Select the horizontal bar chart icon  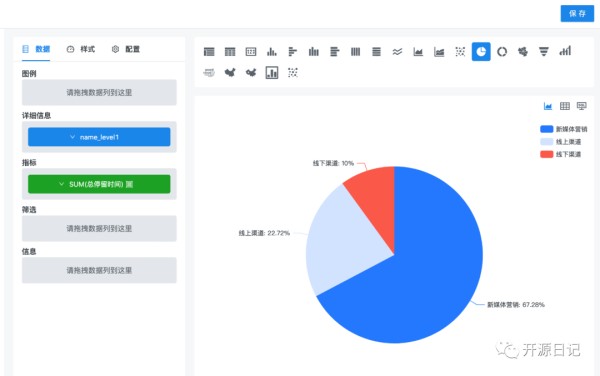point(293,52)
